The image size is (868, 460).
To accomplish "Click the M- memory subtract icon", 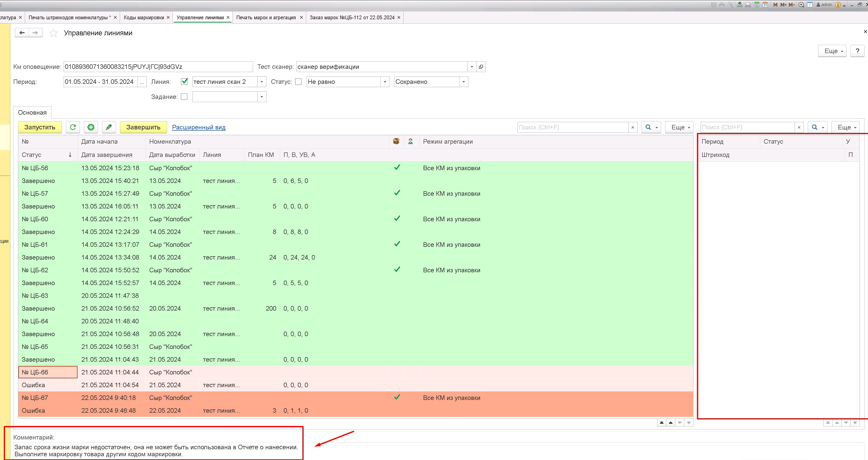I will 792,5.
